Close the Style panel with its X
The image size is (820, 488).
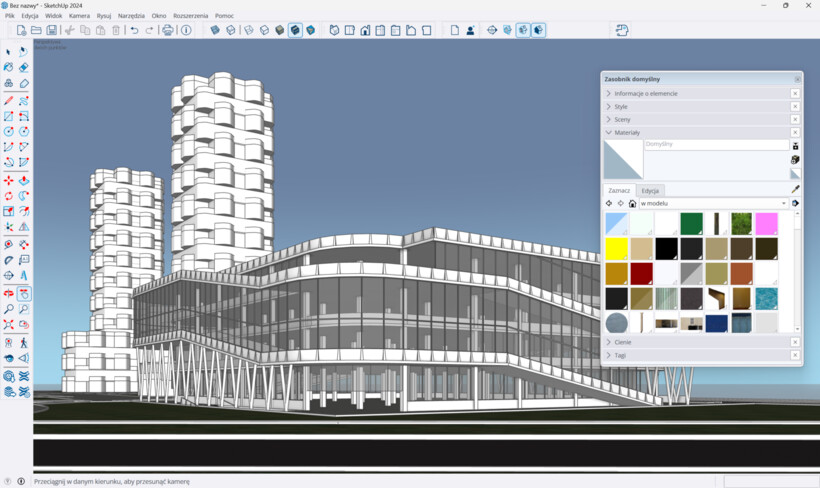(795, 107)
